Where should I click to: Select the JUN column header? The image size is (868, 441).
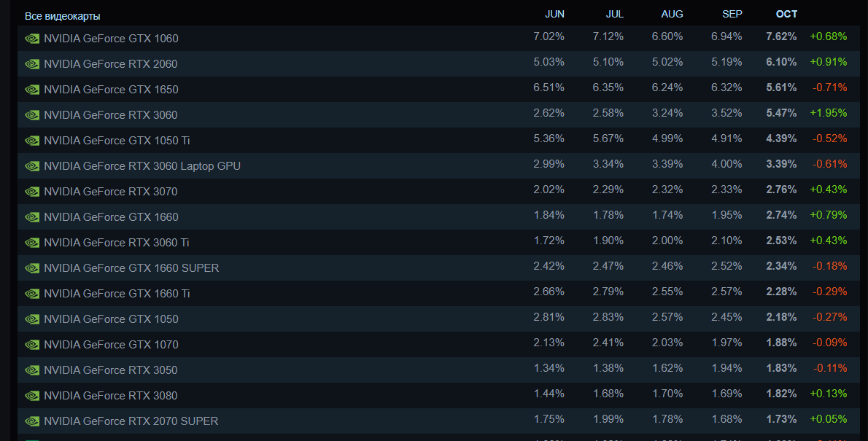click(554, 15)
